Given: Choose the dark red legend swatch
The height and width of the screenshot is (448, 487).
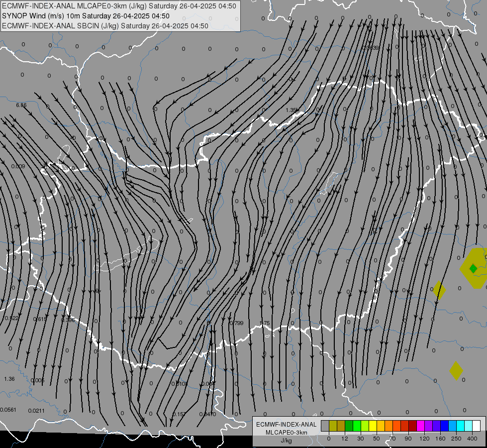Looking at the screenshot, I should click(x=412, y=426).
